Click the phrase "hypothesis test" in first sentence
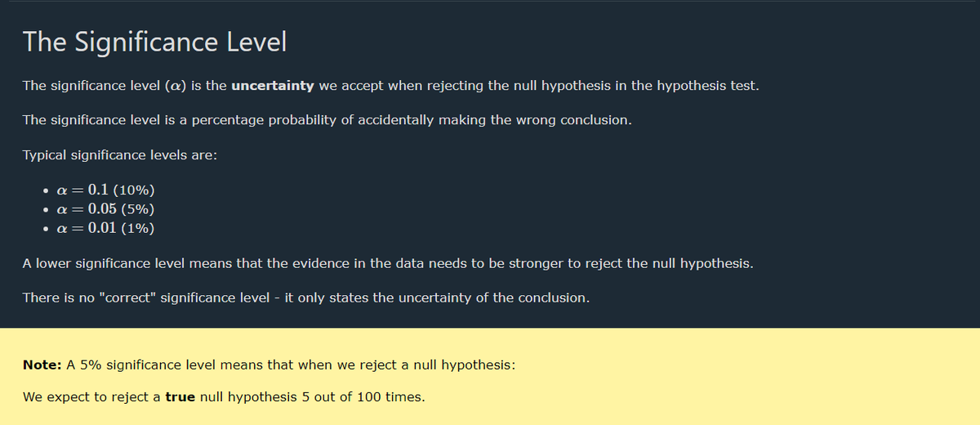Screen dimensions: 980x425 pyautogui.click(x=708, y=86)
